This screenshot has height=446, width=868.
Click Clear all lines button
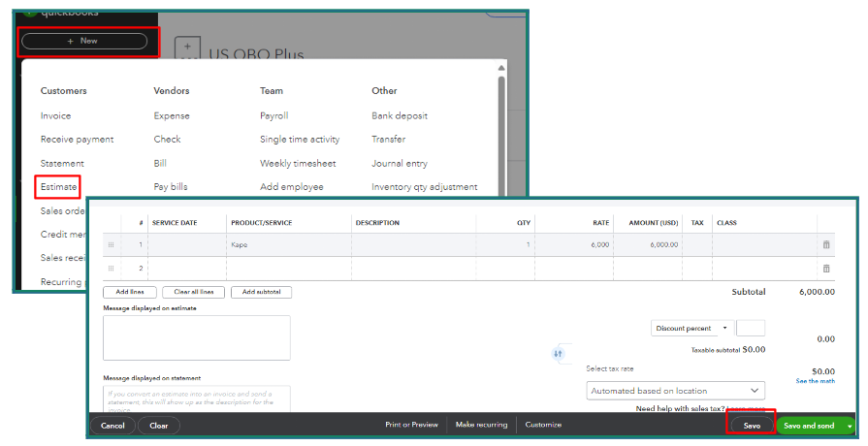click(194, 292)
